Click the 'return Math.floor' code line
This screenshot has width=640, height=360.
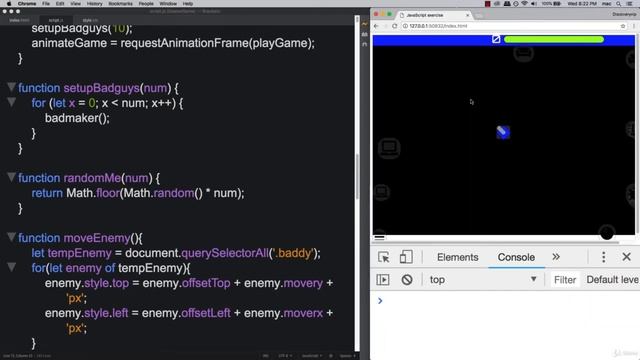pos(138,193)
